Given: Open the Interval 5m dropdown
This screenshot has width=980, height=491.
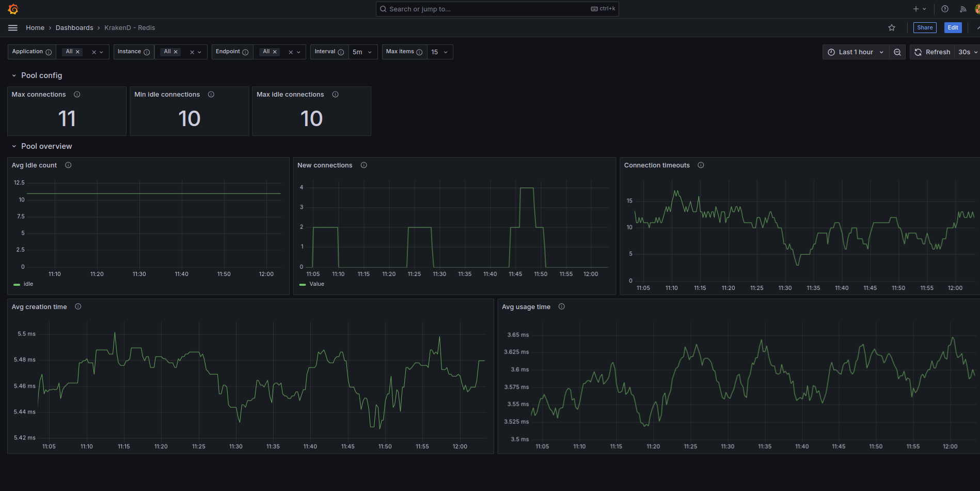Looking at the screenshot, I should pos(362,52).
